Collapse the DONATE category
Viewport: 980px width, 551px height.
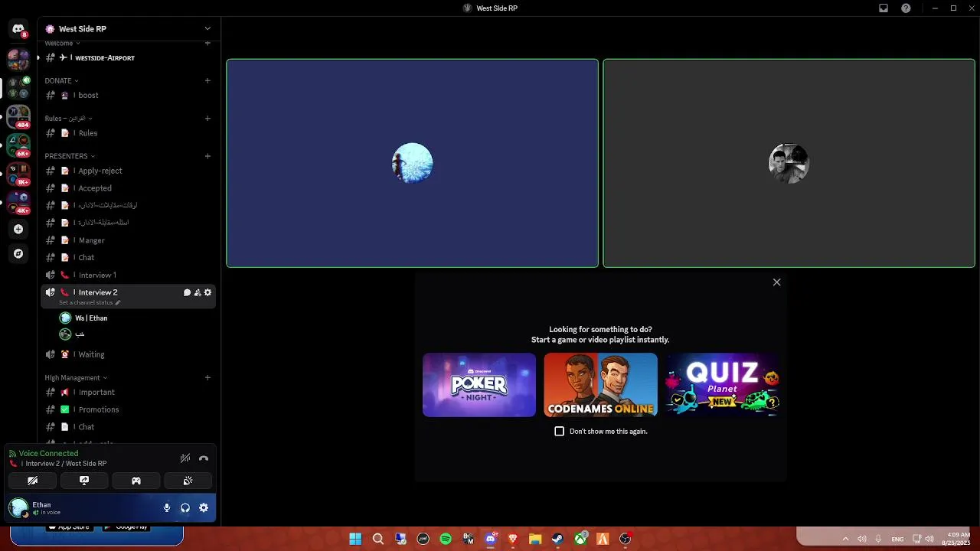61,80
